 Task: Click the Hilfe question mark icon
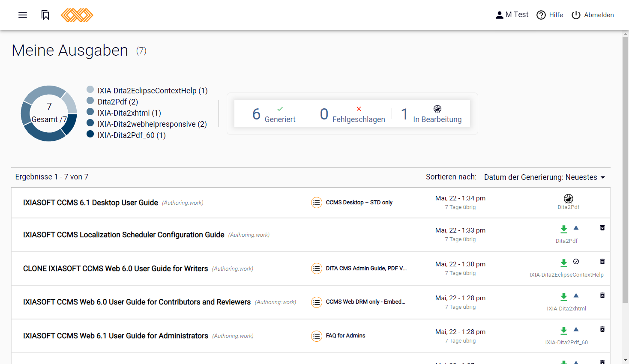point(541,15)
